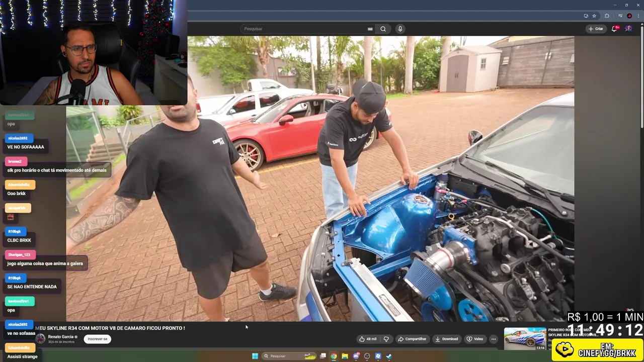Open the Windows Start button
Viewport: 644px width, 362px height.
[255, 356]
